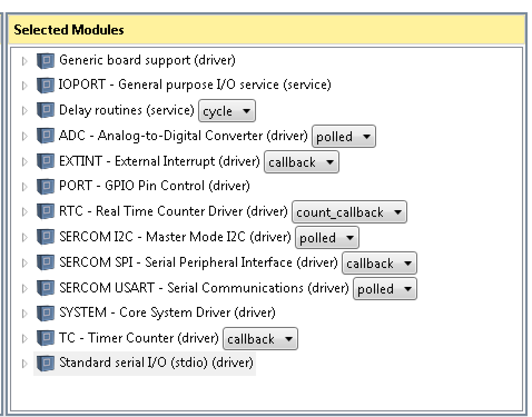Click the PORT GPIO Pin Control icon

coord(46,186)
